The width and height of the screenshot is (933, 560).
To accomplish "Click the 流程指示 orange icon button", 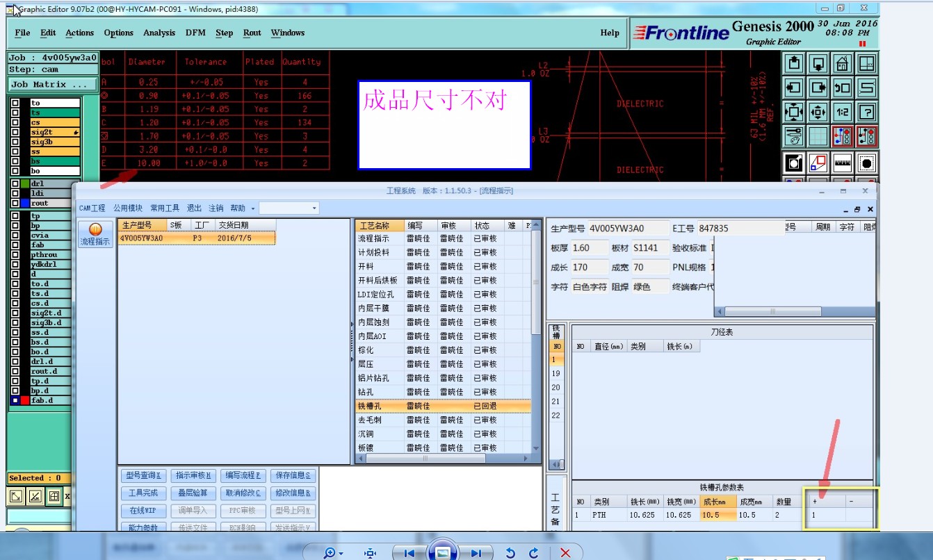I will pos(95,234).
